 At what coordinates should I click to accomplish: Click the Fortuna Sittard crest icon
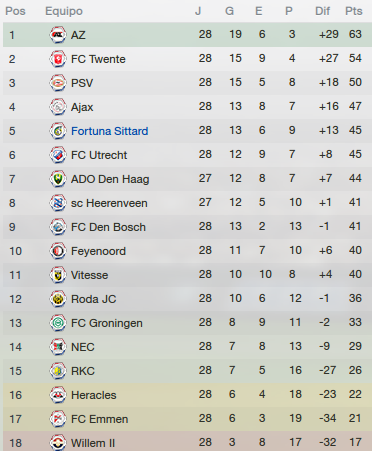point(58,131)
